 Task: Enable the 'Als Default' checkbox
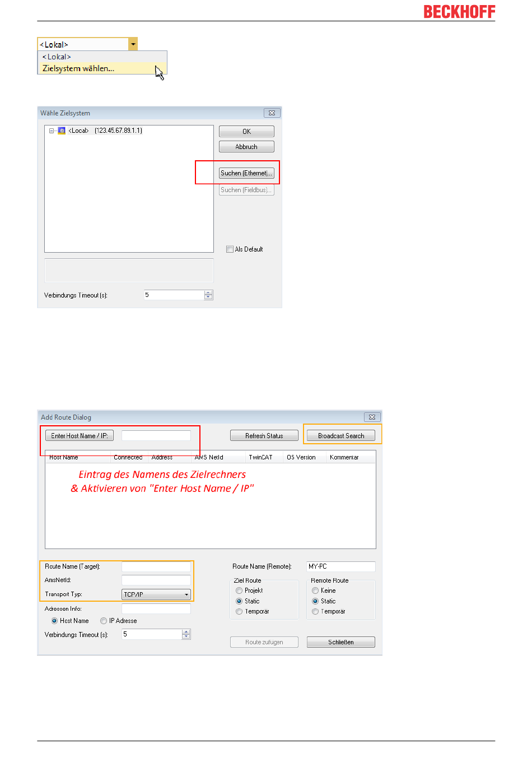click(x=230, y=249)
